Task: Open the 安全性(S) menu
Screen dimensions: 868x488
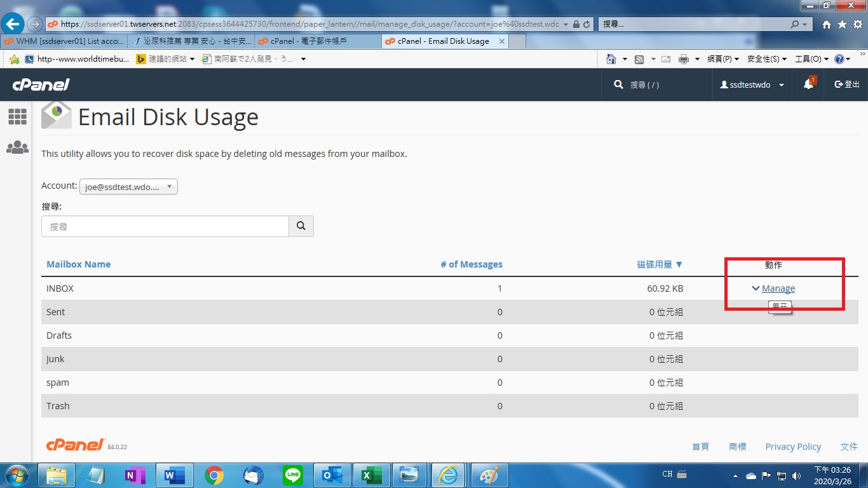Action: coord(766,59)
